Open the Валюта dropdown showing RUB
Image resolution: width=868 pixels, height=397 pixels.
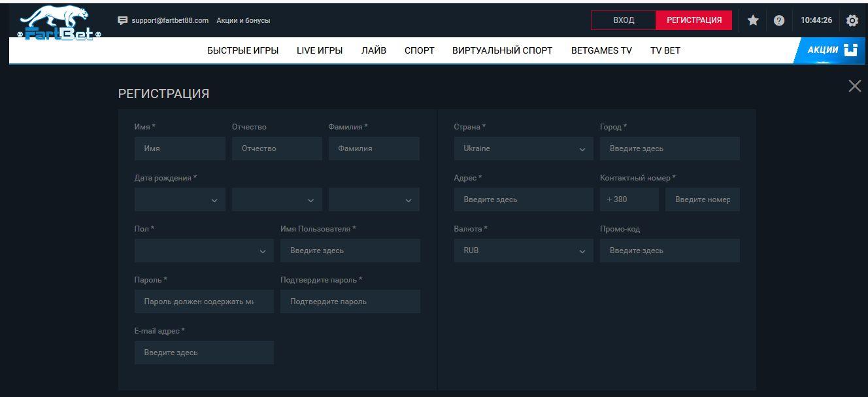(523, 250)
